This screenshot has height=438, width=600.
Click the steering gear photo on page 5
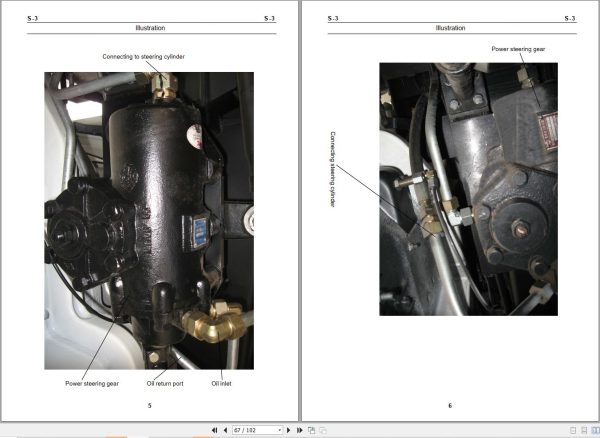[x=149, y=221]
